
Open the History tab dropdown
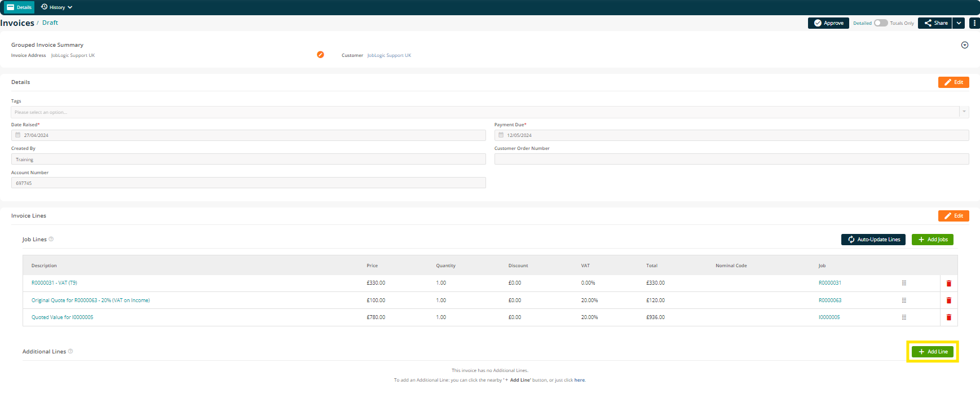(56, 7)
